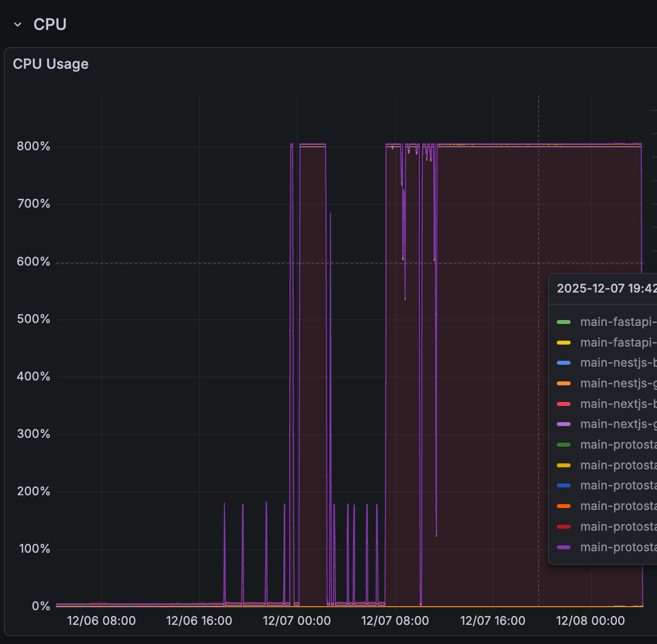Screen dimensions: 657x644
Task: Click the dark blue main-protosta series swatch
Action: 564,485
